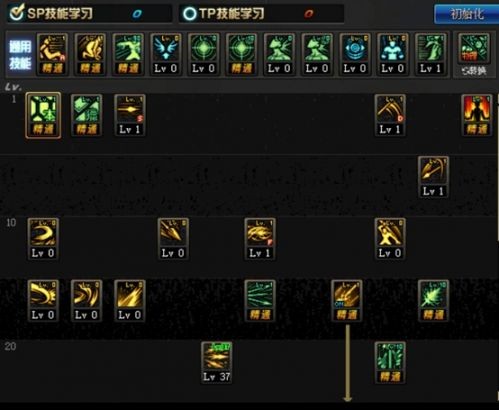Viewport: 499px width, 410px height.
Task: Choose the blue armored figure skill icon
Action: point(392,54)
